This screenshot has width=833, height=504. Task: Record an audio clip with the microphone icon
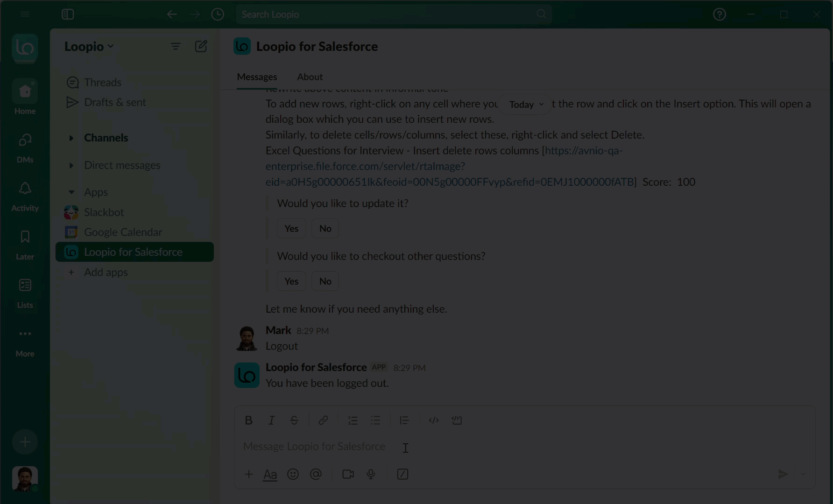[371, 474]
